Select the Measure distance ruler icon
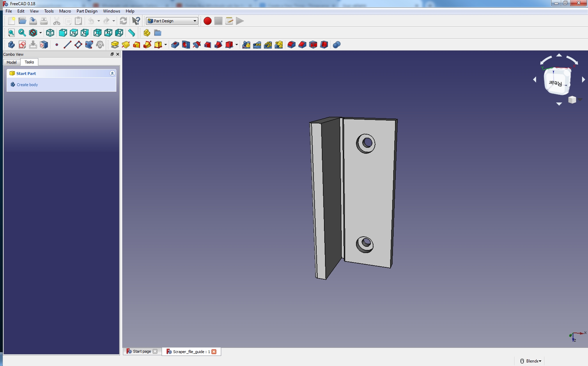The image size is (588, 366). pos(131,33)
